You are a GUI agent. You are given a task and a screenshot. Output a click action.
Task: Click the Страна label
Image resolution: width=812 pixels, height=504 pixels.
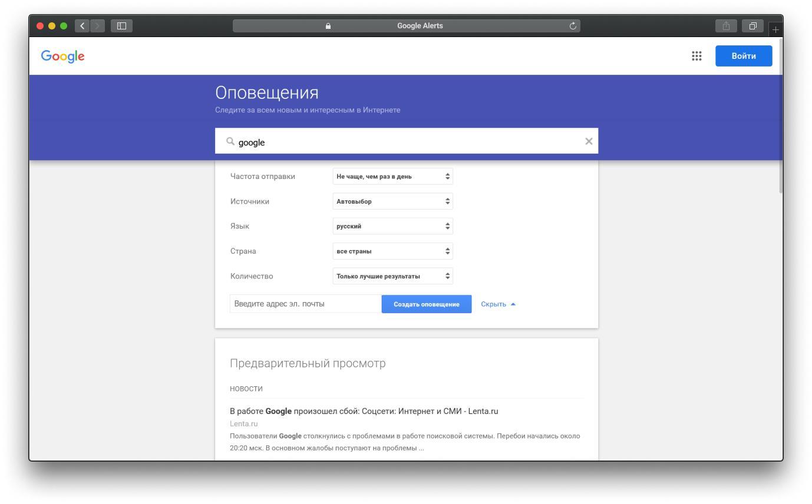coord(243,251)
